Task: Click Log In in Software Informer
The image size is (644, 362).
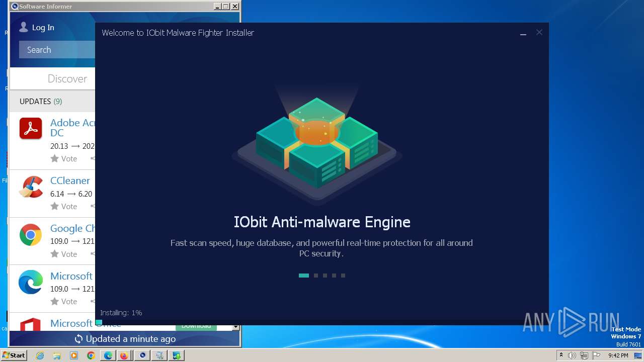Action: (43, 28)
